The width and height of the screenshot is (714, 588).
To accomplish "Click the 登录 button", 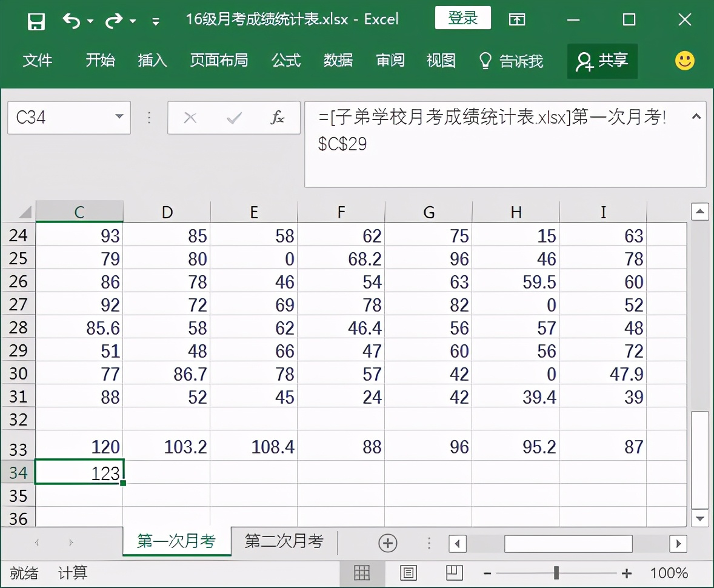I will click(x=462, y=18).
